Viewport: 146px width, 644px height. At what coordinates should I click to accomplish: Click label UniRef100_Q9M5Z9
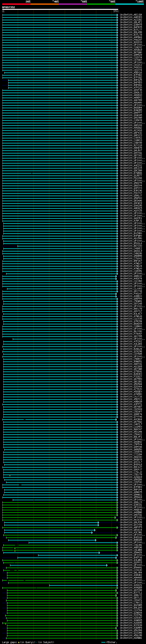click(x=131, y=55)
